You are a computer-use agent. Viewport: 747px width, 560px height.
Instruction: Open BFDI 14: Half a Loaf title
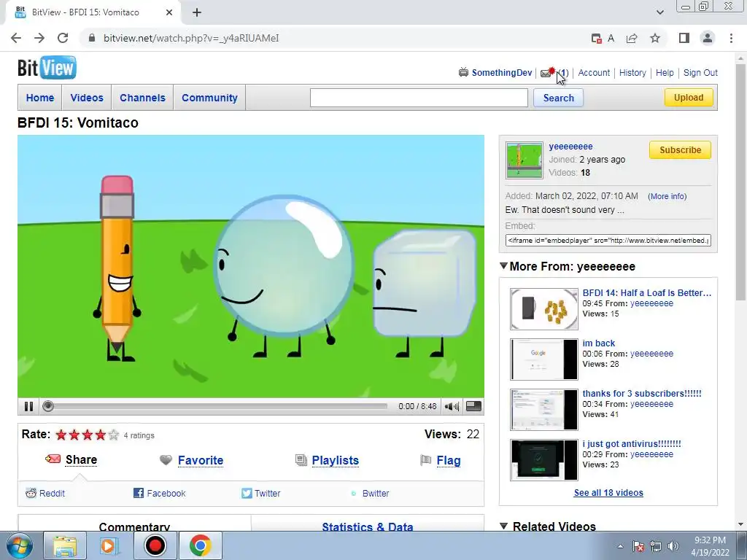tap(646, 293)
